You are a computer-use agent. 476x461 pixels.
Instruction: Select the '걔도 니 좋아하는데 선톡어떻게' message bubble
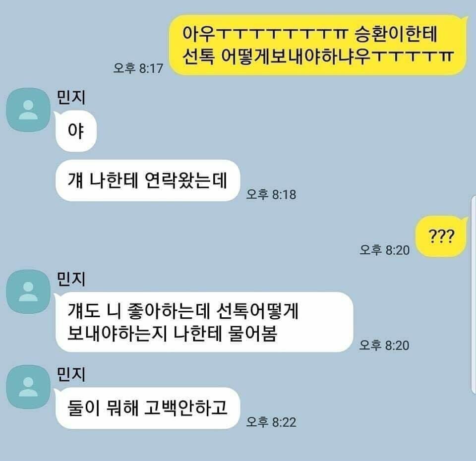click(204, 322)
